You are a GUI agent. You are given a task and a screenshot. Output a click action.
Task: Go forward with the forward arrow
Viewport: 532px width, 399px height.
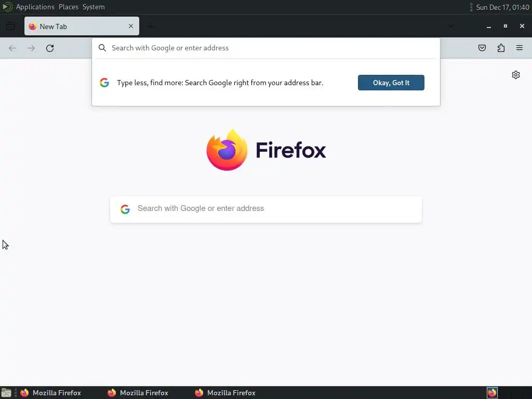(x=31, y=48)
